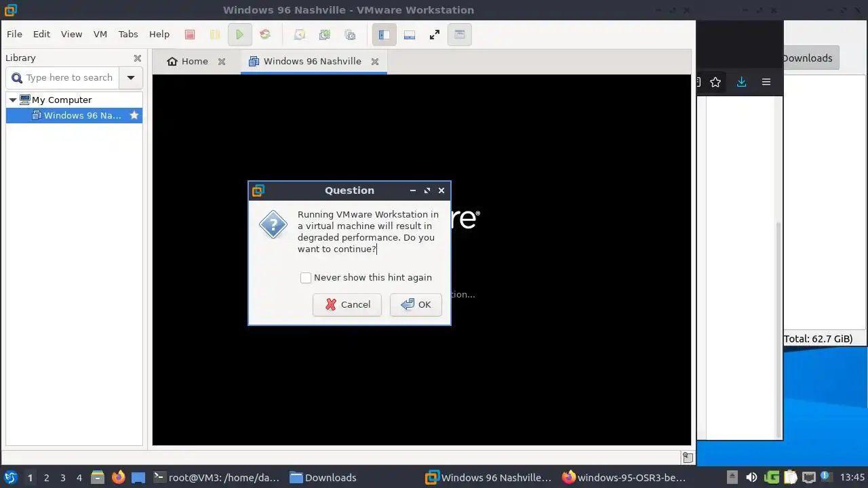Click the yellow Suspend toolbar icon
868x488 pixels.
point(214,35)
